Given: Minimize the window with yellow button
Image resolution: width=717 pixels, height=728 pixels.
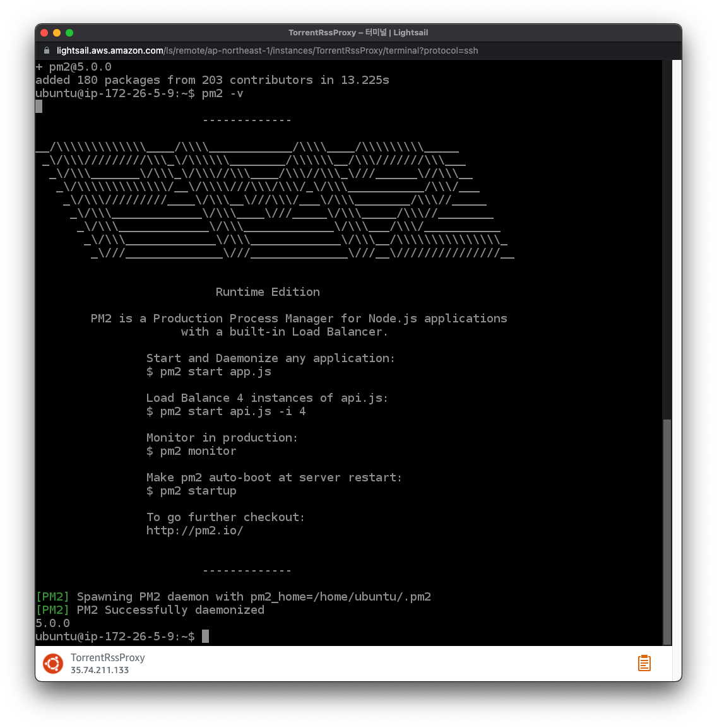Looking at the screenshot, I should (x=57, y=33).
